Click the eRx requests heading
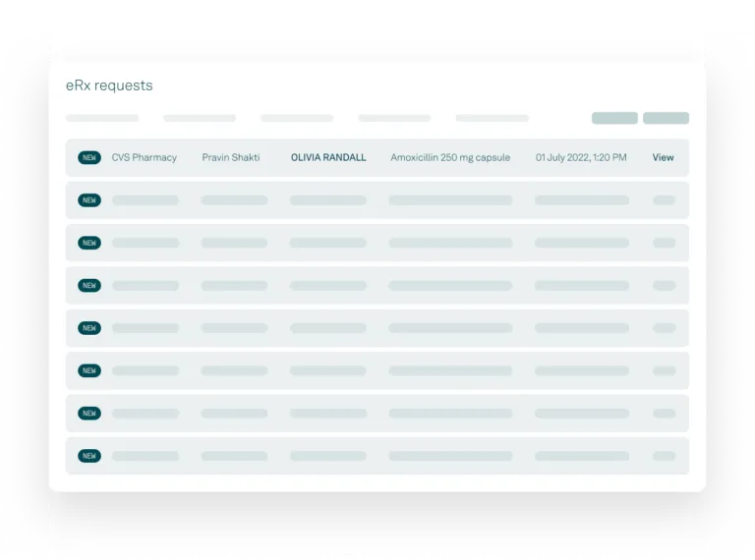 pos(109,85)
